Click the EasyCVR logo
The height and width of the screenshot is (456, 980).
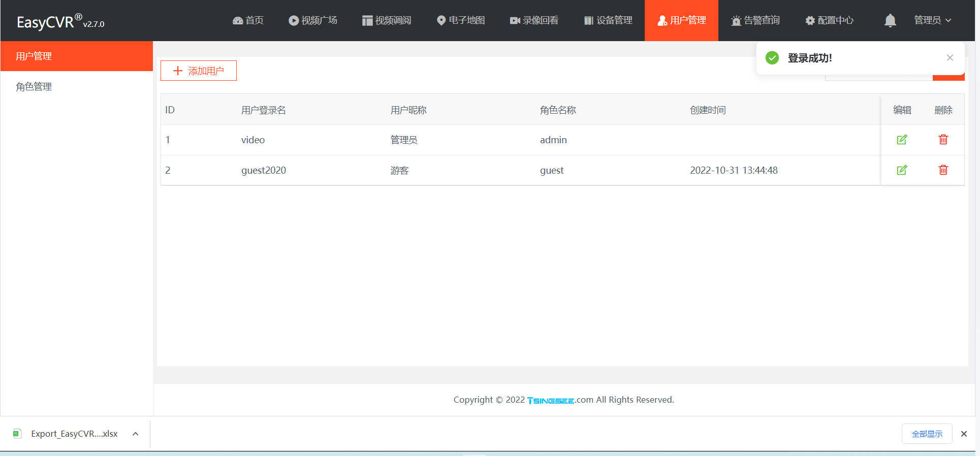point(60,21)
